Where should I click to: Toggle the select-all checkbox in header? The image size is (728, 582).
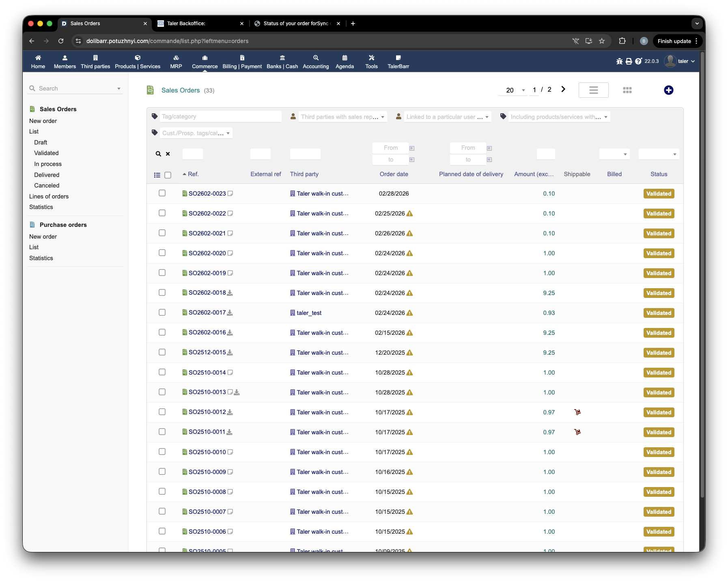[168, 175]
